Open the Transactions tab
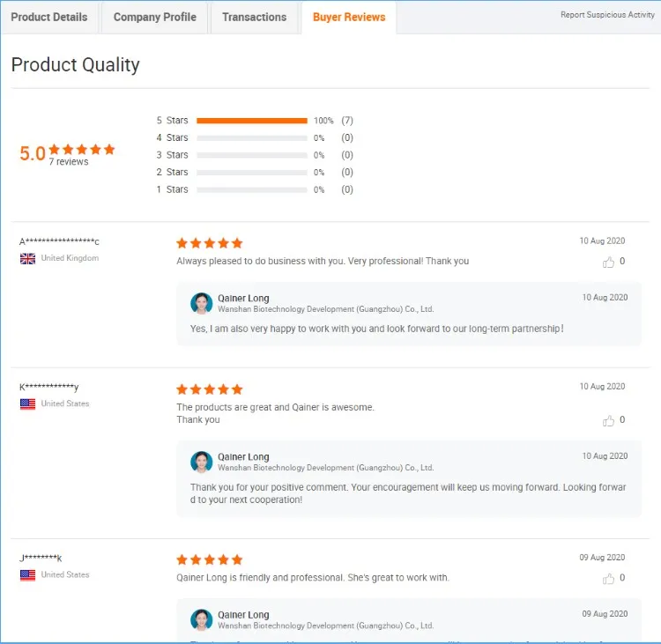This screenshot has height=644, width=661. [x=254, y=17]
